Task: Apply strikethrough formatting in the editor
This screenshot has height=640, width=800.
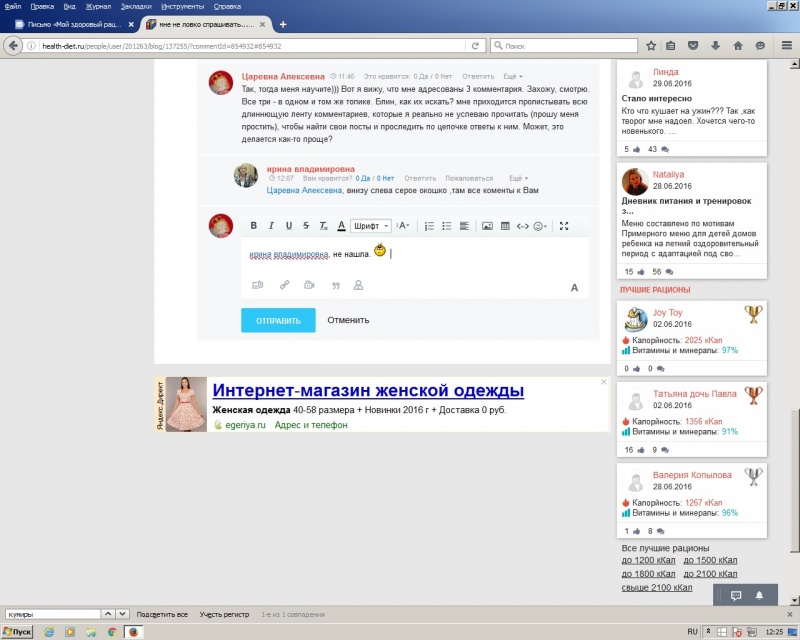Action: point(306,226)
